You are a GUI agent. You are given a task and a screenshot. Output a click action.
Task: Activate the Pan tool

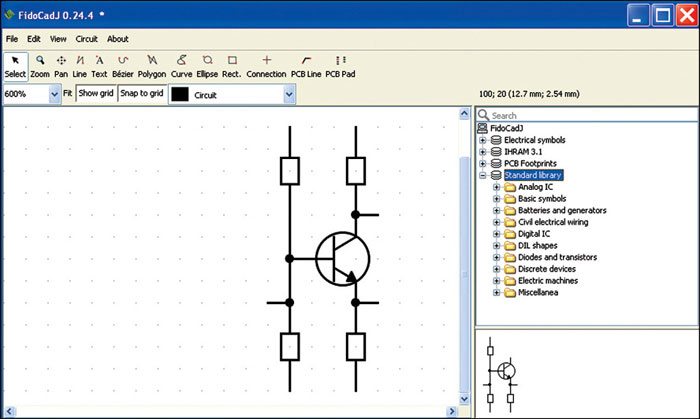[x=61, y=66]
